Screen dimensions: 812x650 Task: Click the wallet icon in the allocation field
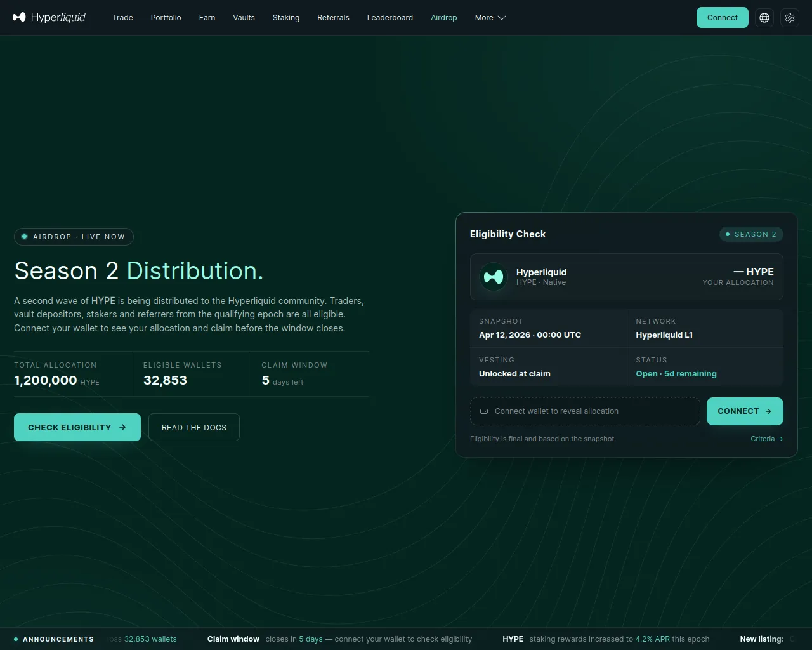click(484, 411)
